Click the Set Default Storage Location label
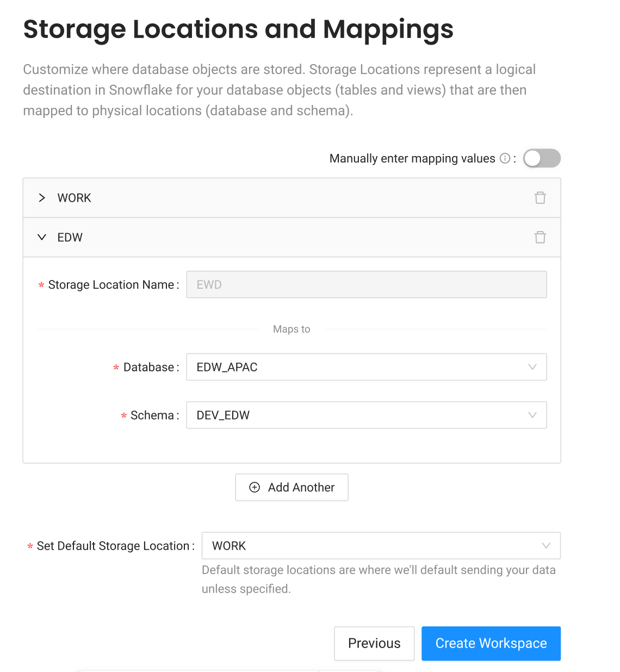Image resolution: width=620 pixels, height=672 pixels. (113, 546)
